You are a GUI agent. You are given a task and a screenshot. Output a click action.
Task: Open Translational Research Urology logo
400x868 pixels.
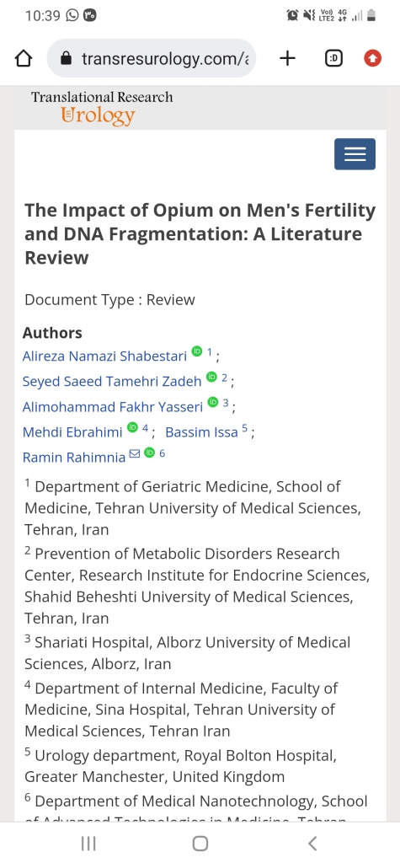102,108
